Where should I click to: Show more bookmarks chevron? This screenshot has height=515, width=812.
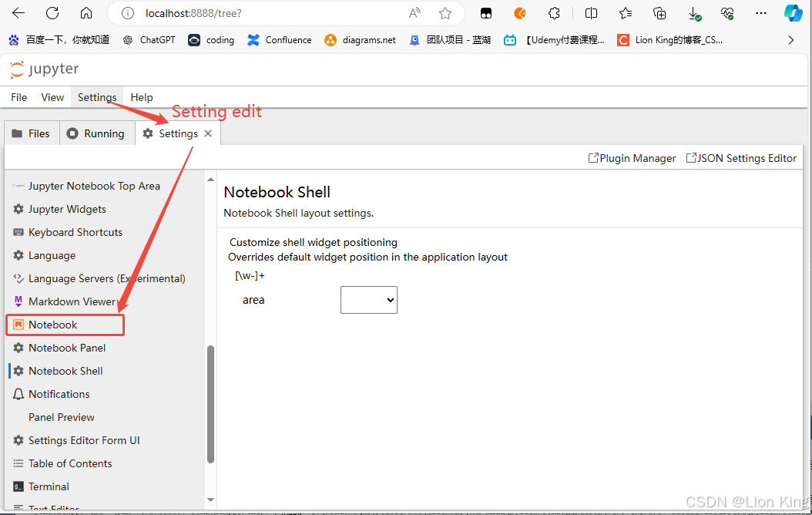pyautogui.click(x=790, y=40)
